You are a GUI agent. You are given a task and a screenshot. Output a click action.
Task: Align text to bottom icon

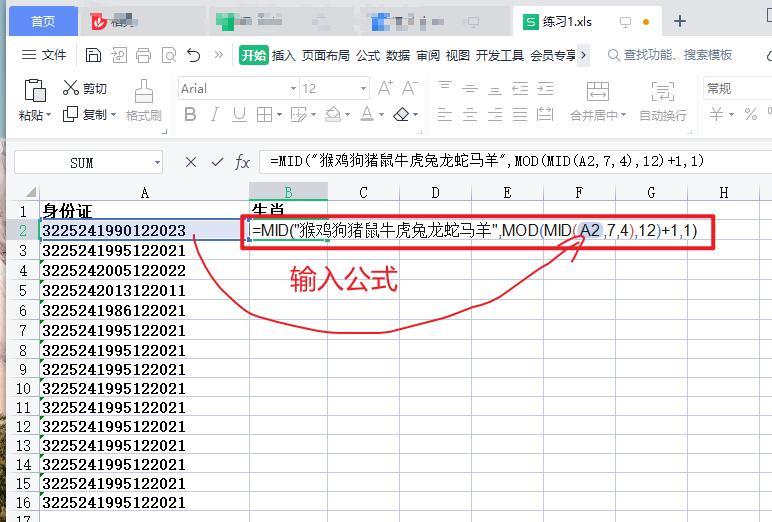point(495,91)
